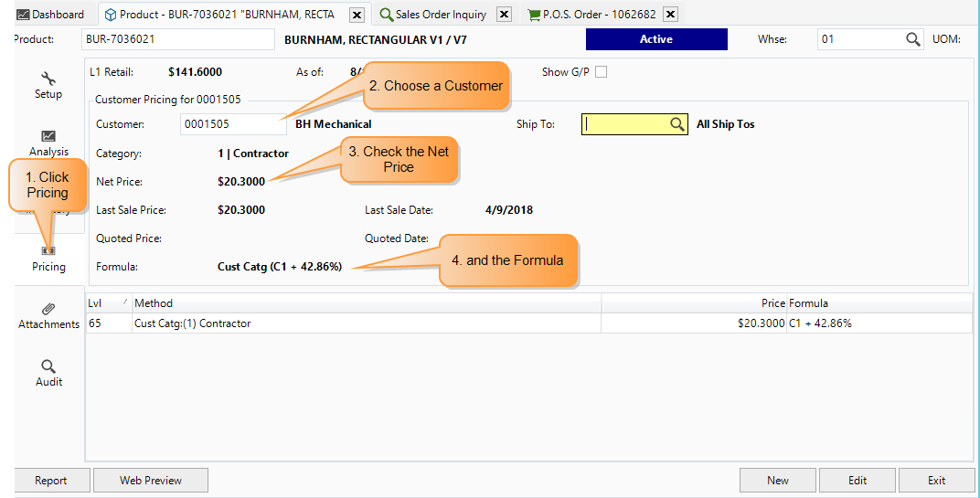Click the $20.3000 price grid cell
The height and width of the screenshot is (498, 980).
pyautogui.click(x=694, y=323)
